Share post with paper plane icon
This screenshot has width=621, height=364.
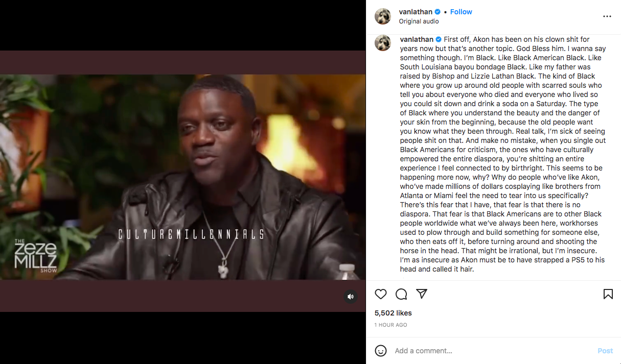[x=422, y=294]
